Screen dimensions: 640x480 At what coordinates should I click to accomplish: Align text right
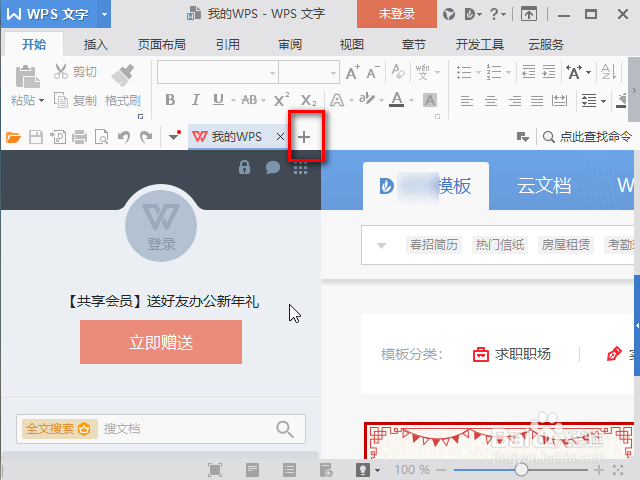515,100
